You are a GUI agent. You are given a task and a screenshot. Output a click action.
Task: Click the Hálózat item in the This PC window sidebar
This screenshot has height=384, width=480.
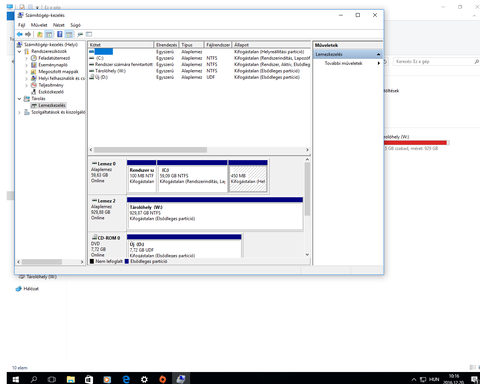[27, 289]
